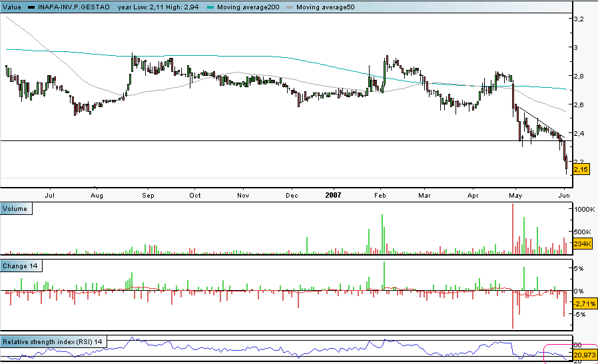
Task: Click the Dec label on the time axis
Action: point(292,195)
